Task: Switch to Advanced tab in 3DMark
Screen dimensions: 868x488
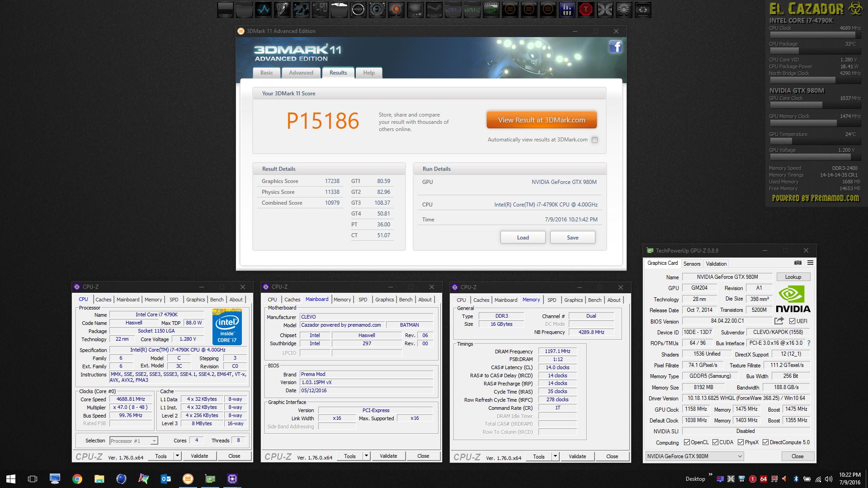Action: tap(301, 73)
